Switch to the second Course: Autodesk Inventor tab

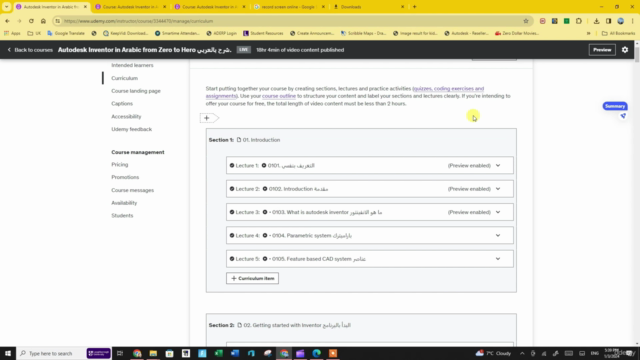click(131, 7)
